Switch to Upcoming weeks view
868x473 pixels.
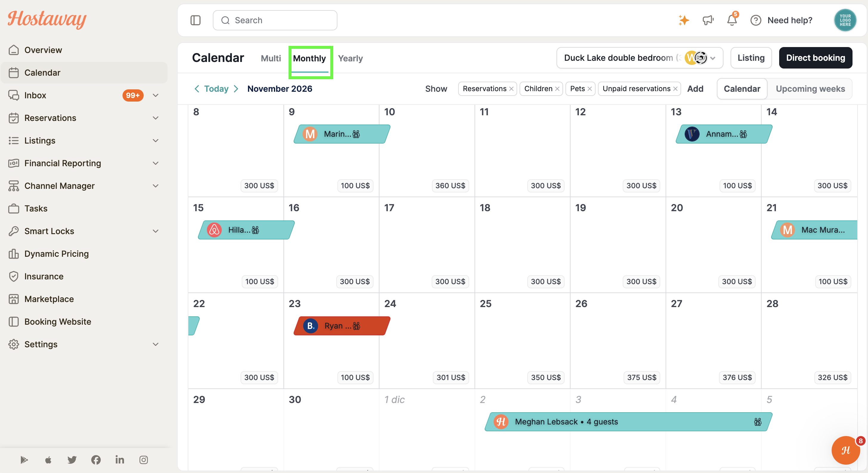click(x=810, y=88)
